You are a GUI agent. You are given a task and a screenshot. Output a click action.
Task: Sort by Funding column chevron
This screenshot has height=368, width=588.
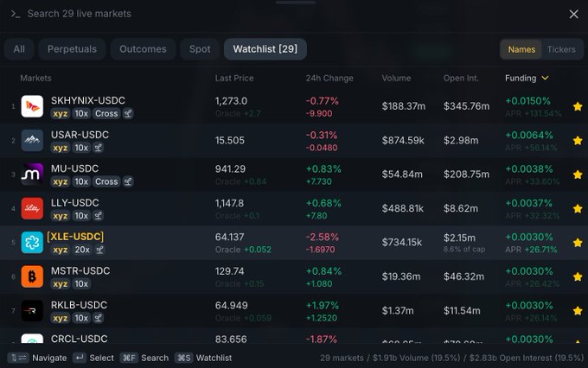545,78
